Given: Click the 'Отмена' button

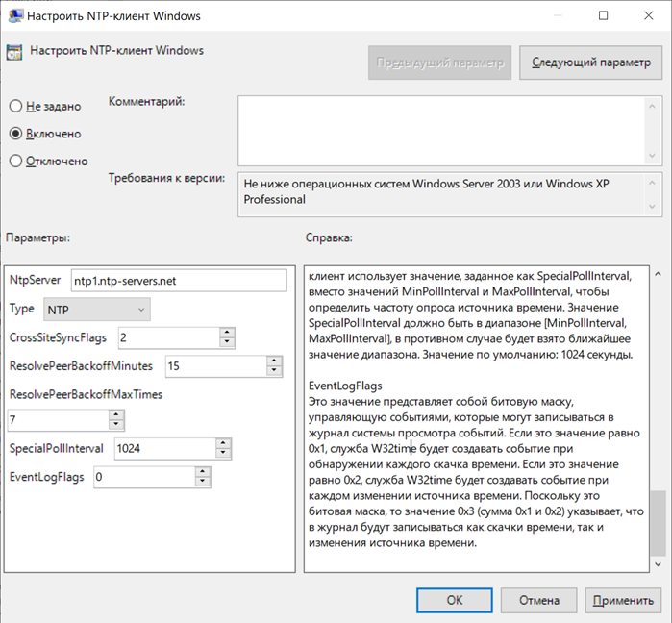Looking at the screenshot, I should point(539,600).
